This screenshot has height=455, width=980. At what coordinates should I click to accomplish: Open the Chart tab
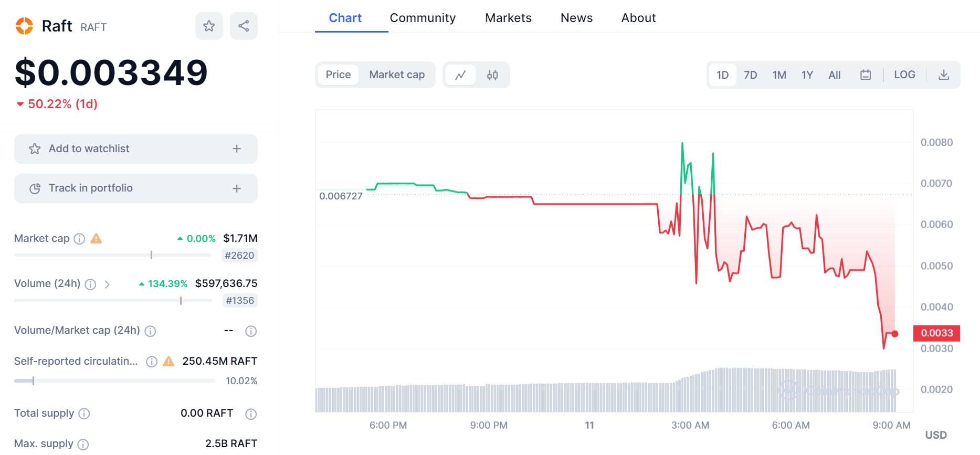pyautogui.click(x=345, y=18)
